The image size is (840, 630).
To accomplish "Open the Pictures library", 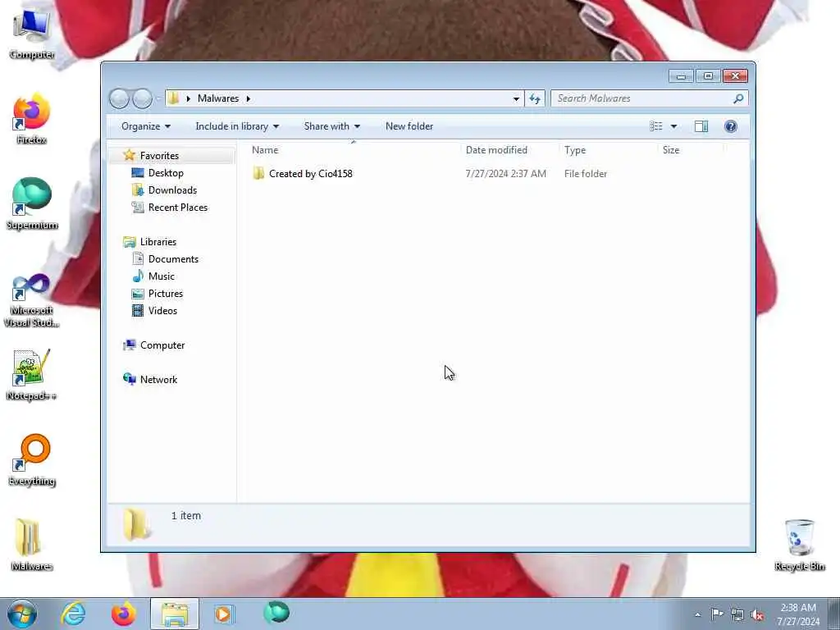I will pos(166,294).
